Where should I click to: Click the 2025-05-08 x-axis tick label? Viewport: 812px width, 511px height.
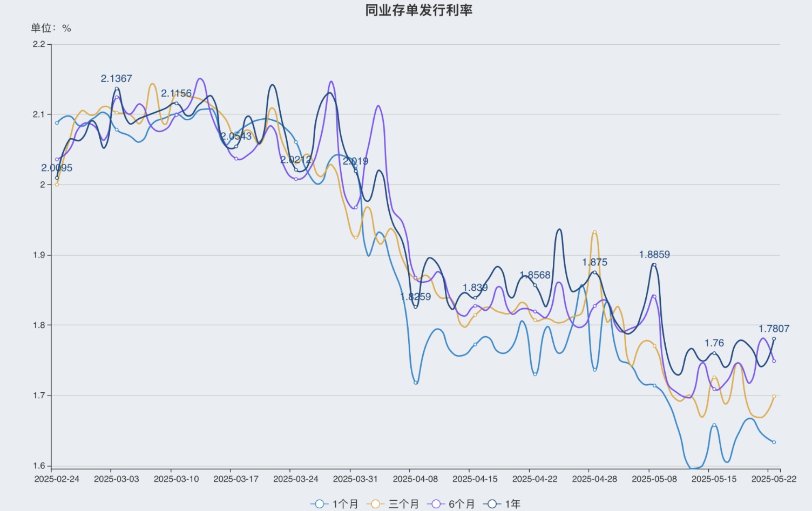point(654,479)
